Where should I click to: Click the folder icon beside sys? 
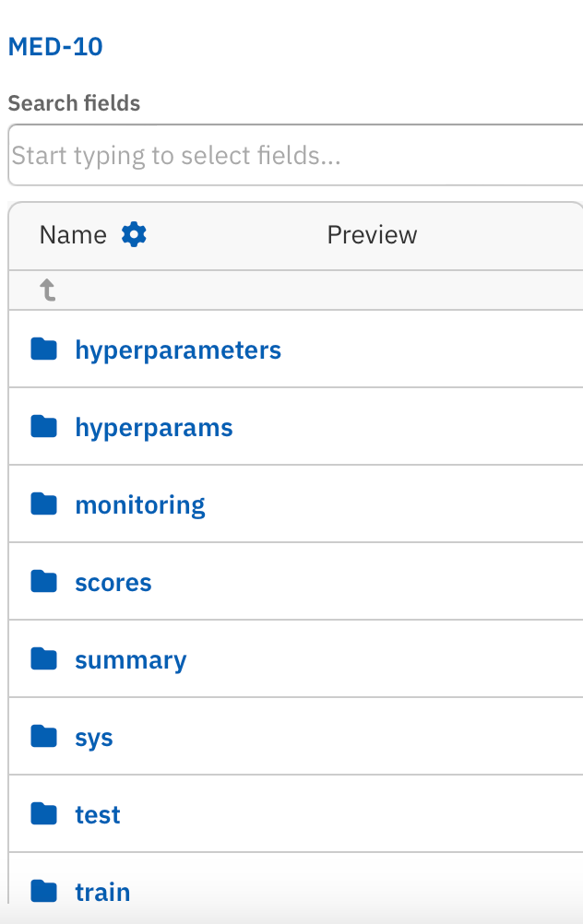tap(43, 737)
